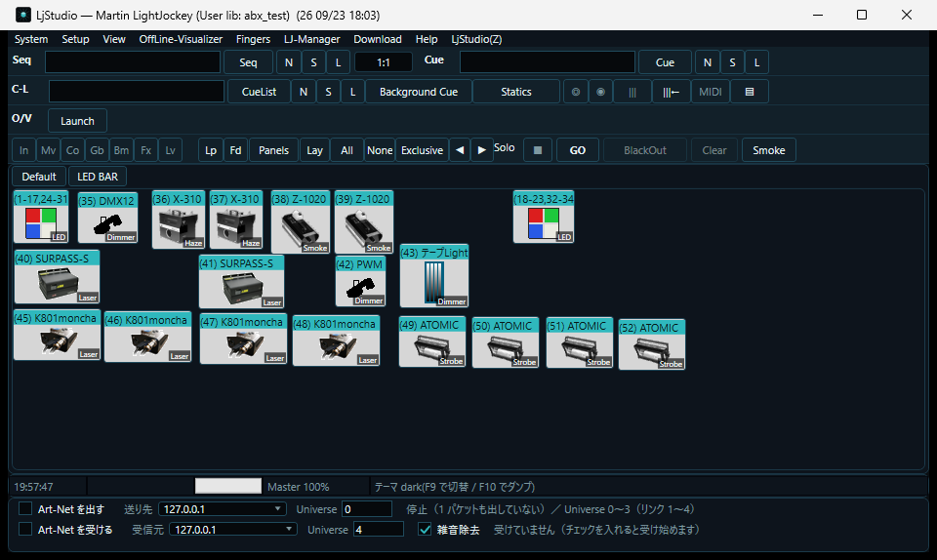Click the receive Universe 4 field

point(379,529)
